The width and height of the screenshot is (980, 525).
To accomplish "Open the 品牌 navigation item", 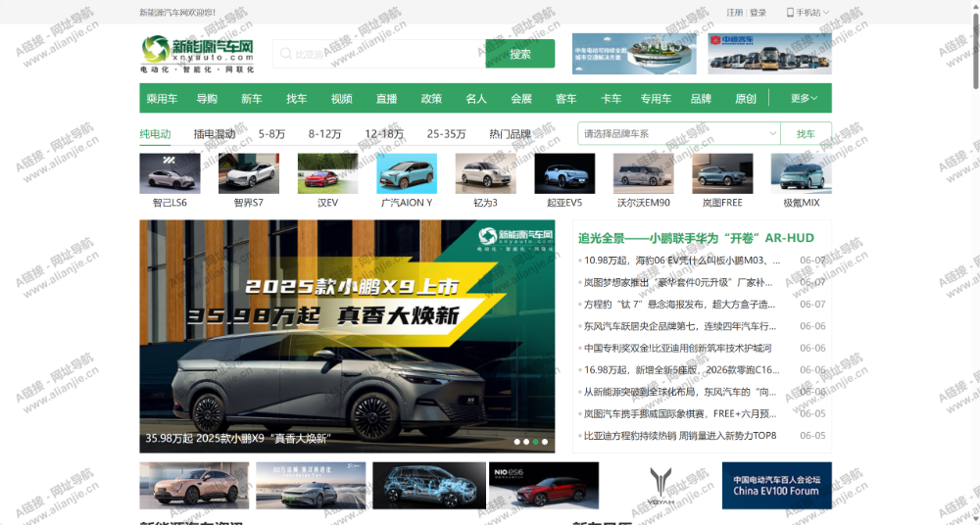I will click(701, 98).
